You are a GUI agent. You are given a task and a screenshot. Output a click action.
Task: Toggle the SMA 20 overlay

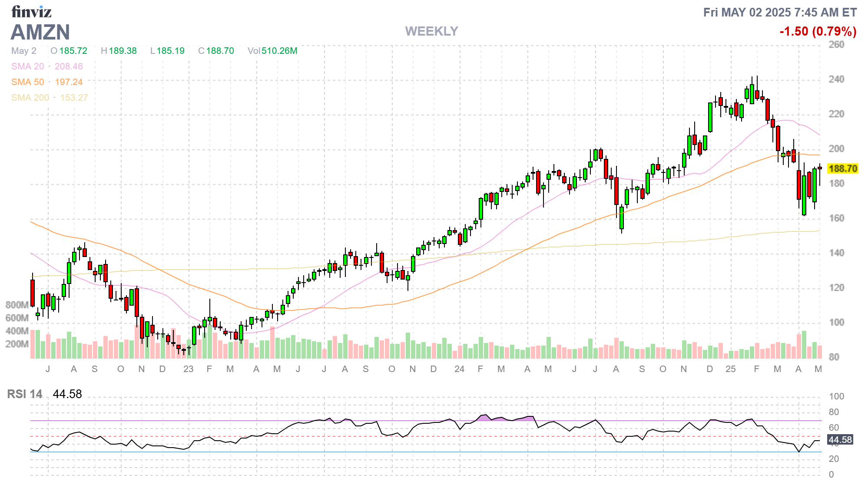28,66
